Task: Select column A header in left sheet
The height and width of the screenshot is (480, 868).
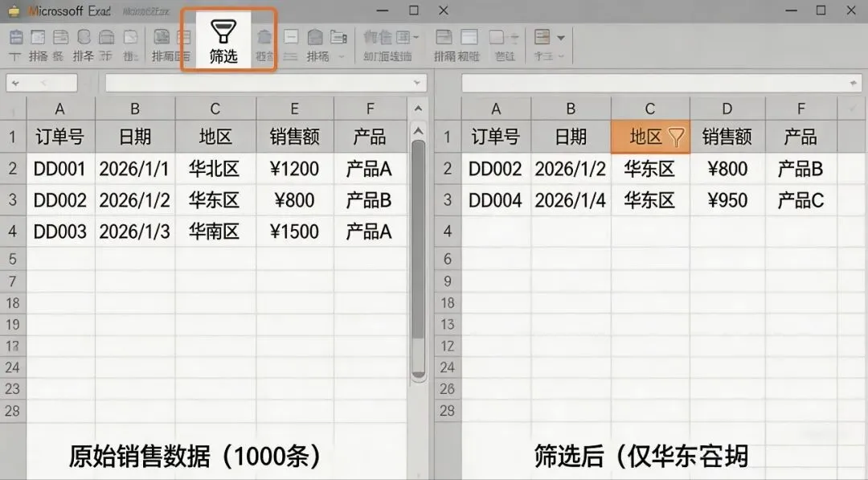Action: [x=60, y=109]
